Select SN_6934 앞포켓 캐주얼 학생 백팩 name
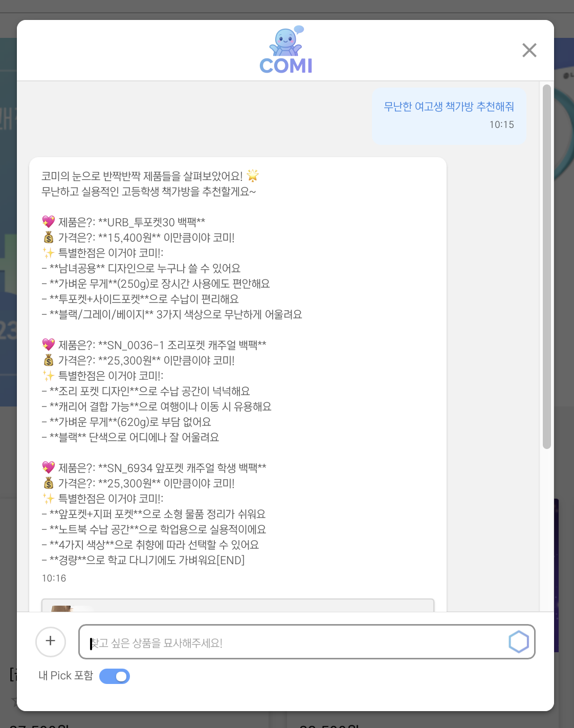Screen dimensions: 574x728 182,468
